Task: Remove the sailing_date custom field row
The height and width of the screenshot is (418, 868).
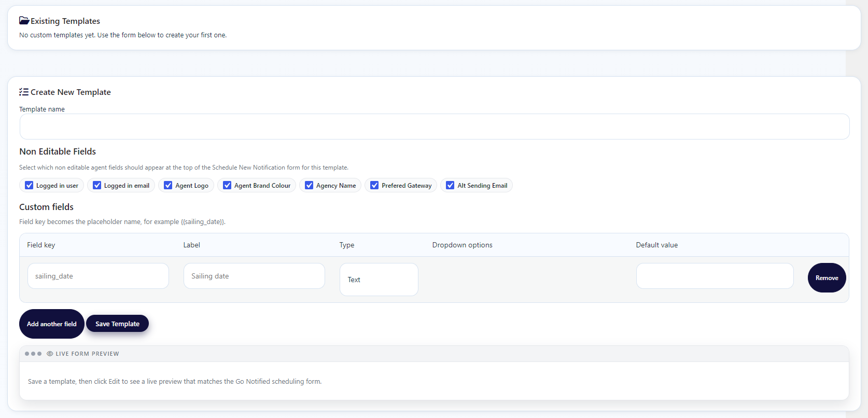Action: click(x=827, y=278)
